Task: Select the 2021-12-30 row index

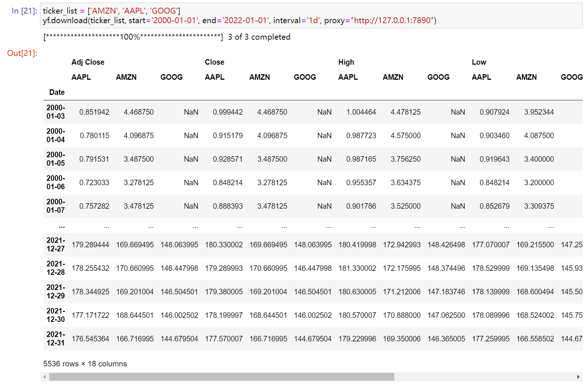Action: (x=55, y=315)
